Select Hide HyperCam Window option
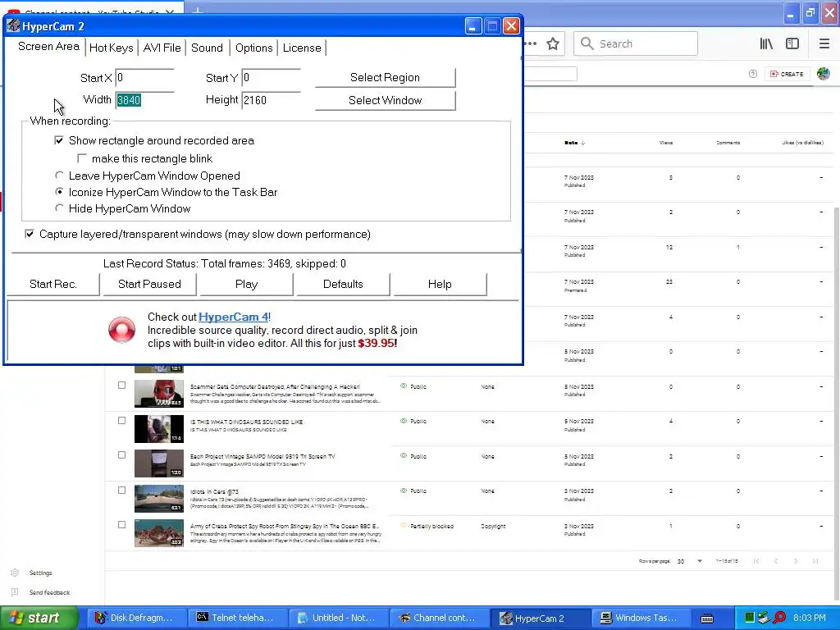Image resolution: width=840 pixels, height=630 pixels. click(59, 208)
